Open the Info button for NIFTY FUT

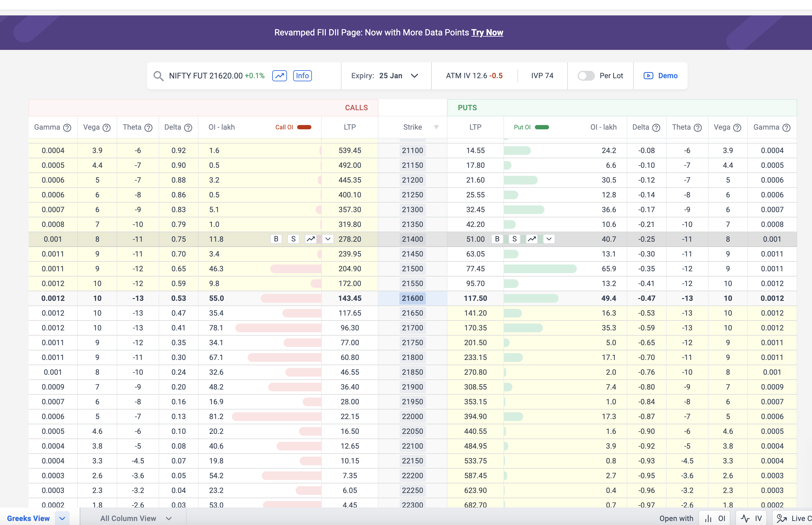tap(302, 76)
